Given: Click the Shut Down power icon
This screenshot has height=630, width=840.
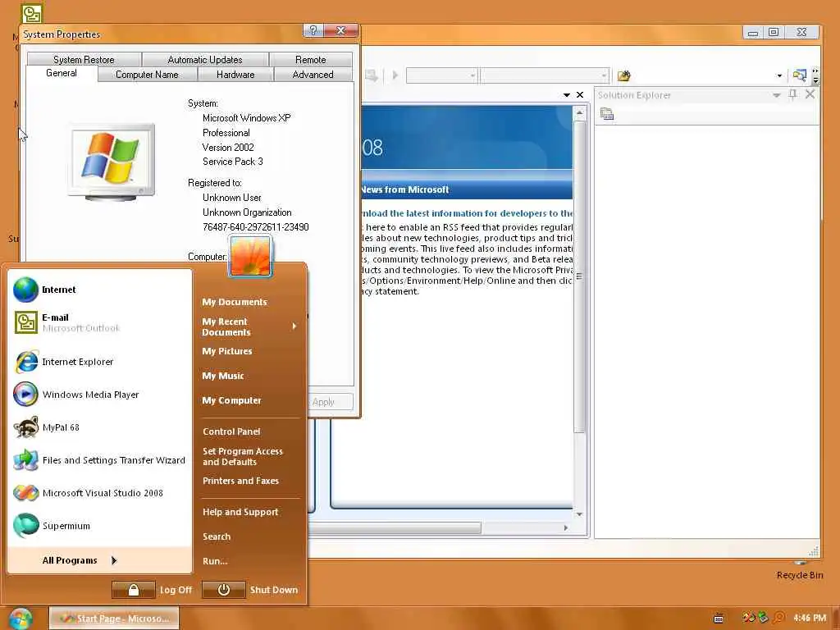Looking at the screenshot, I should click(x=224, y=590).
